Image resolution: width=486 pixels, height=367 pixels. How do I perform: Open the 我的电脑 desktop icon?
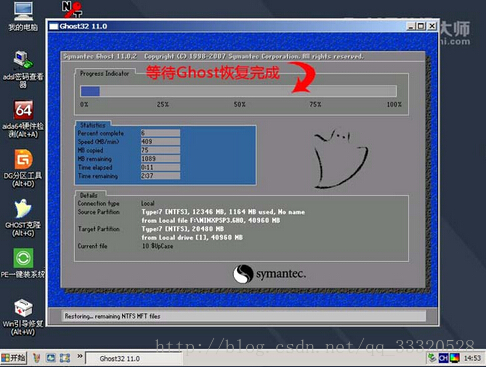pyautogui.click(x=23, y=16)
